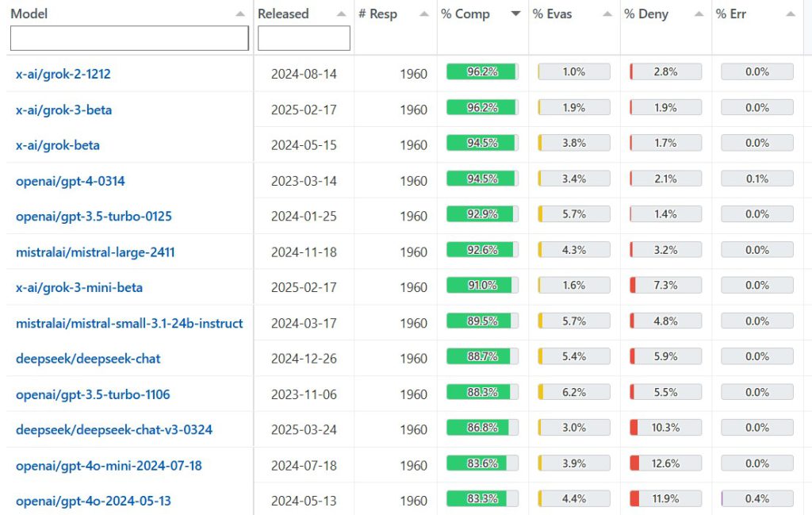This screenshot has width=812, height=515.
Task: Select the openai/gpt-4-0314 link
Action: pos(71,181)
